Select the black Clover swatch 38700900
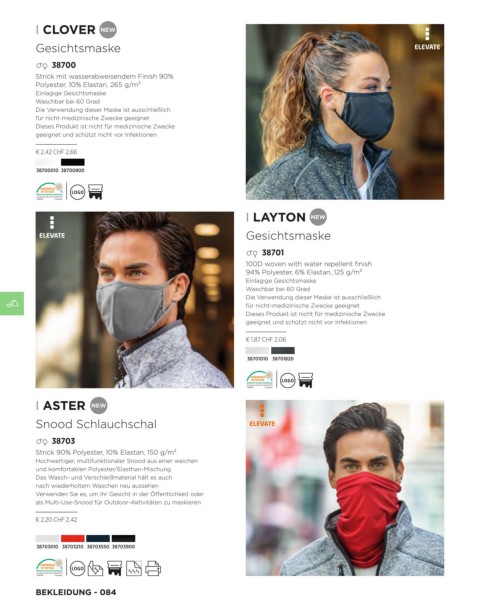The height and width of the screenshot is (607, 480). [73, 162]
